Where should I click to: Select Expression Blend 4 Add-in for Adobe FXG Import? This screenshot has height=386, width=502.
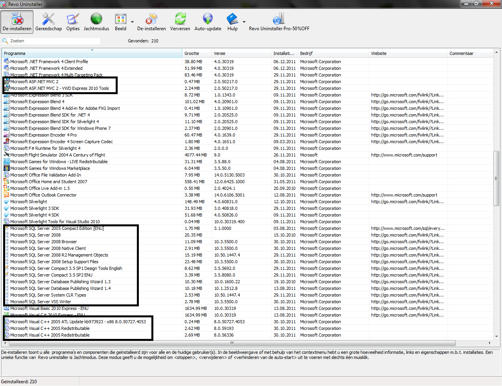(x=65, y=108)
